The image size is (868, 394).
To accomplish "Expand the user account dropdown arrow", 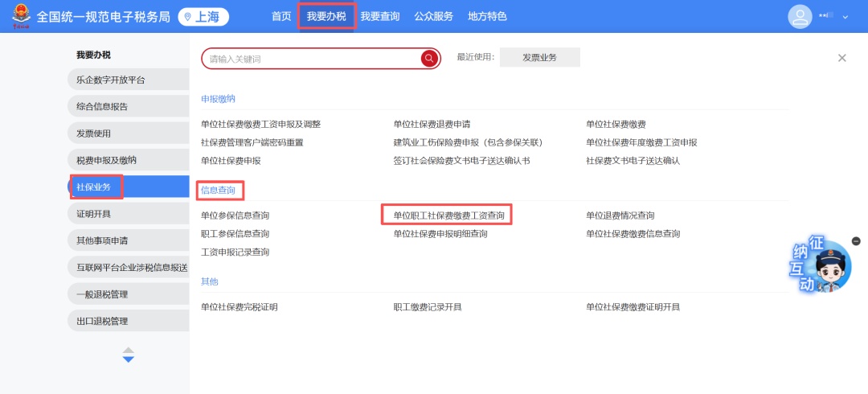I will [x=845, y=17].
